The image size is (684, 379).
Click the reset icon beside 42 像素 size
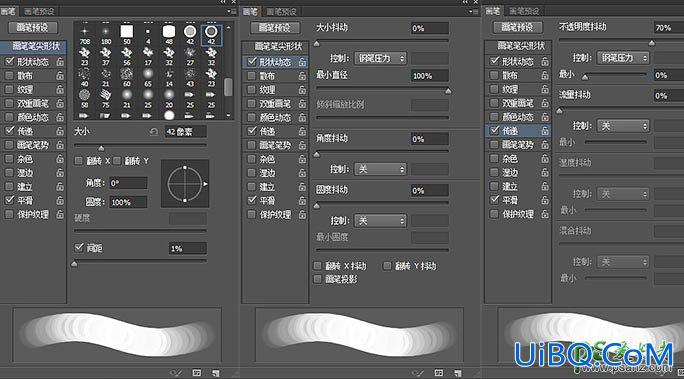coord(154,131)
